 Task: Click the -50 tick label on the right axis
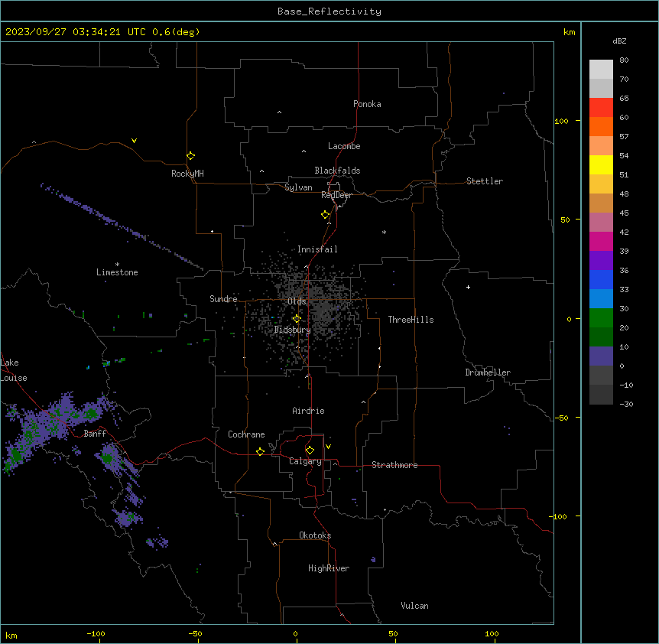(x=562, y=418)
